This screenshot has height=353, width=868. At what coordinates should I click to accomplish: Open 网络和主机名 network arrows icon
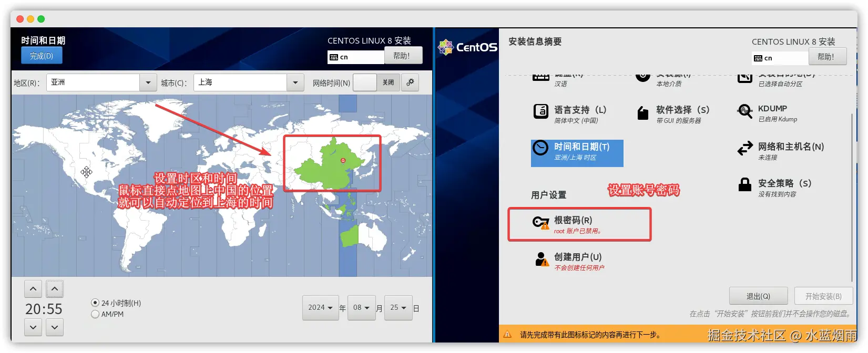(745, 149)
